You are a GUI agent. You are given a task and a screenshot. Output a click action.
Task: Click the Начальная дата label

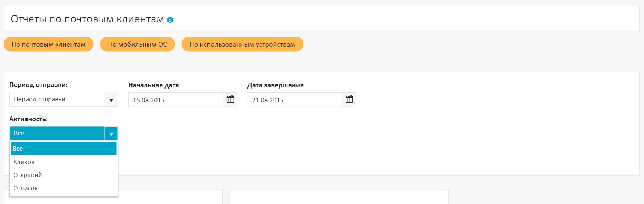tap(153, 85)
